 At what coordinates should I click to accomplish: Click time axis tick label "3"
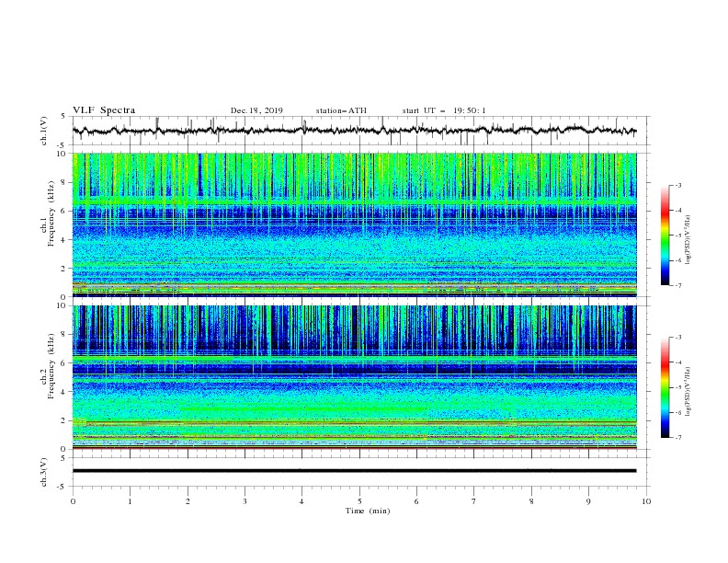(x=245, y=501)
